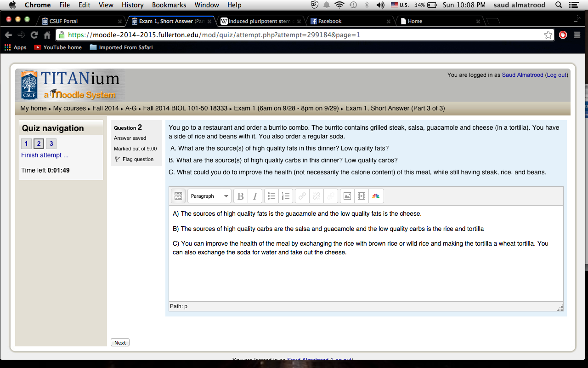
Task: Open the Moodle media film icon
Action: tap(362, 196)
